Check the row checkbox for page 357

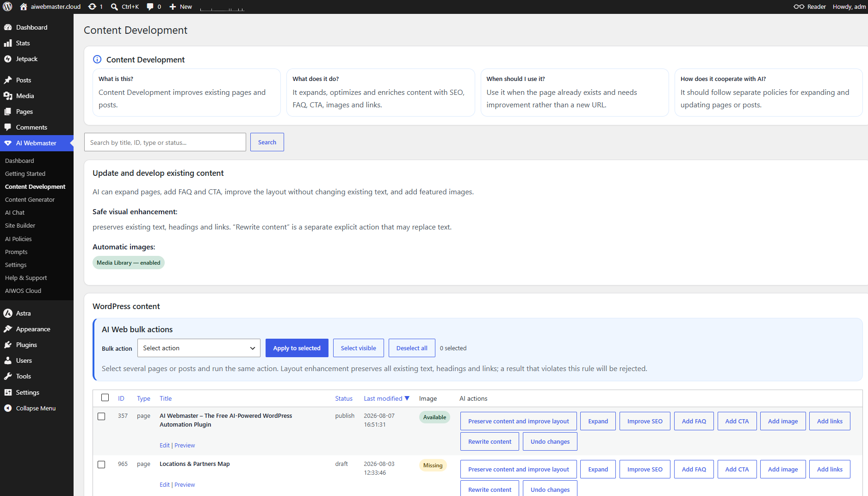(x=101, y=416)
